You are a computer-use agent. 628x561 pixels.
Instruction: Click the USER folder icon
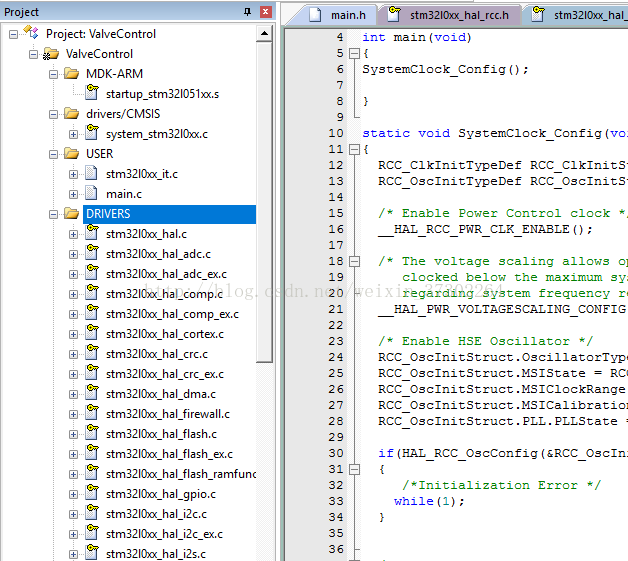(71, 154)
